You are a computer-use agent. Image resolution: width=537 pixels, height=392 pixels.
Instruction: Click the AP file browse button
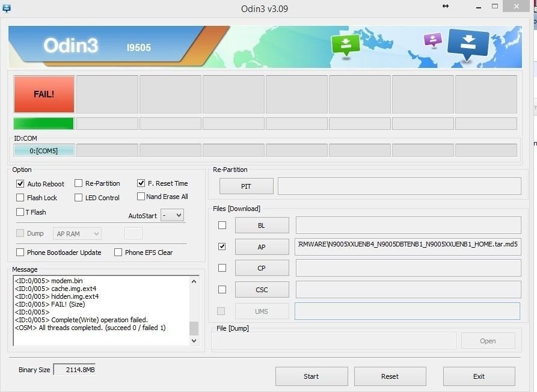[262, 247]
